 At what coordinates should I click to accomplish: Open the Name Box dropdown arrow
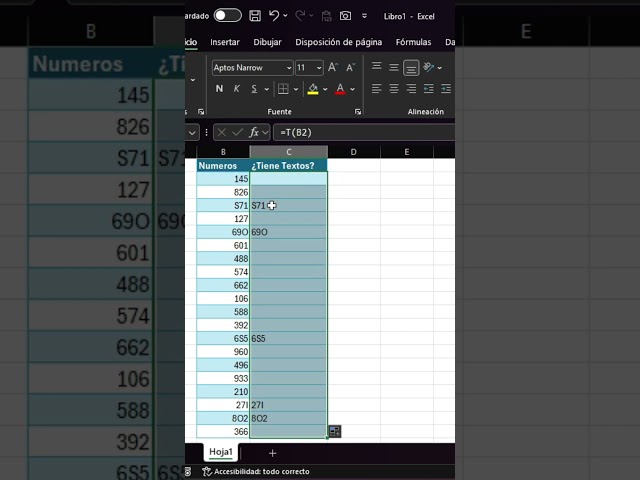[192, 132]
